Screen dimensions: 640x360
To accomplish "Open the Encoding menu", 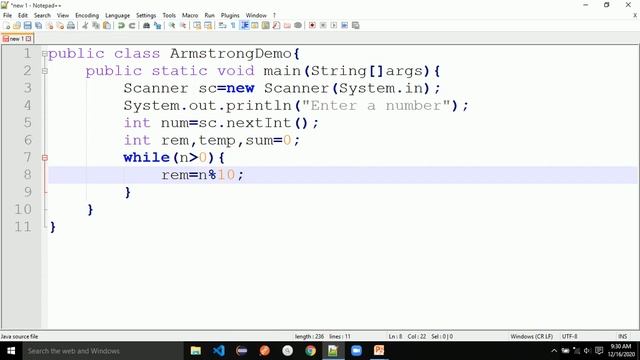I will point(87,15).
